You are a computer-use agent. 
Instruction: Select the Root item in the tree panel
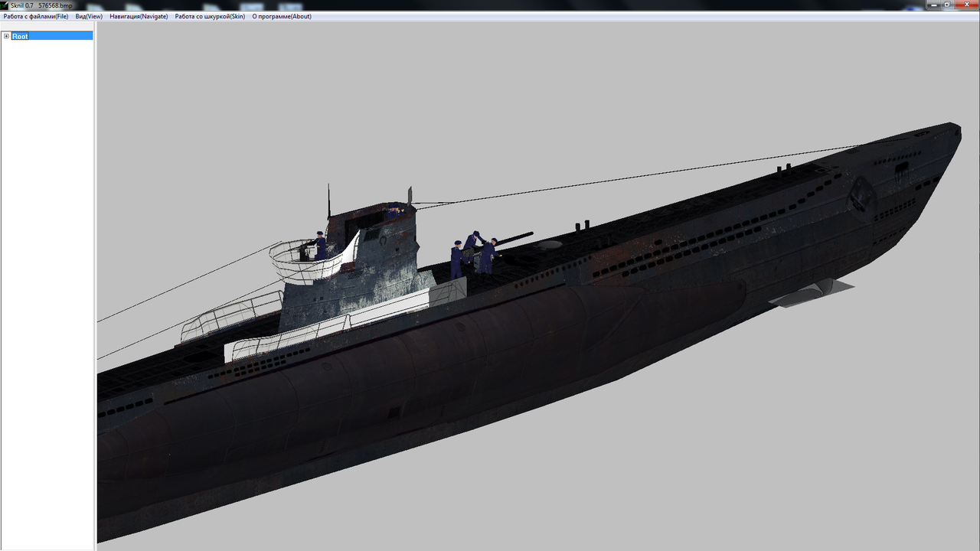point(19,36)
